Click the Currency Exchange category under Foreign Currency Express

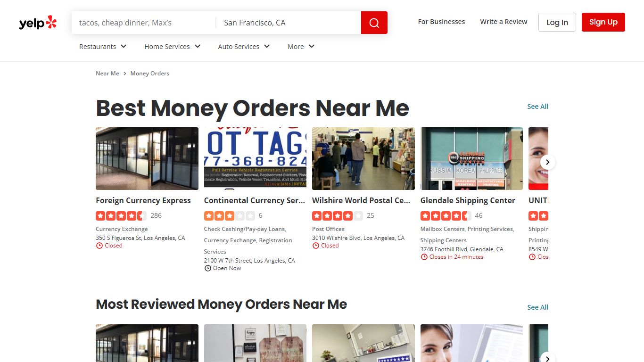[122, 229]
